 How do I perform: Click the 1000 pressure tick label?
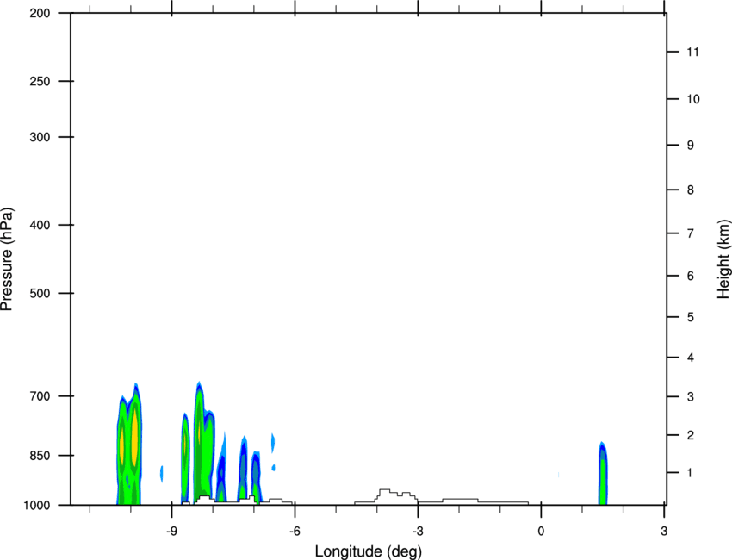[37, 506]
